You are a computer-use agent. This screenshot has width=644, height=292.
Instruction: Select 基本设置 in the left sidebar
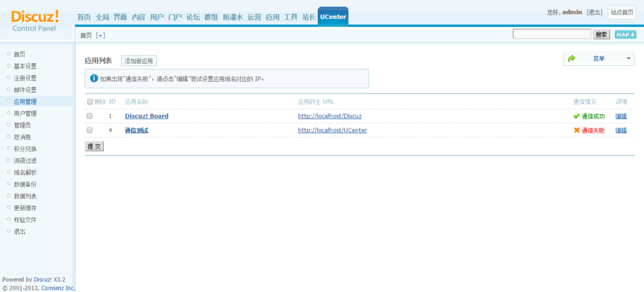pos(25,66)
